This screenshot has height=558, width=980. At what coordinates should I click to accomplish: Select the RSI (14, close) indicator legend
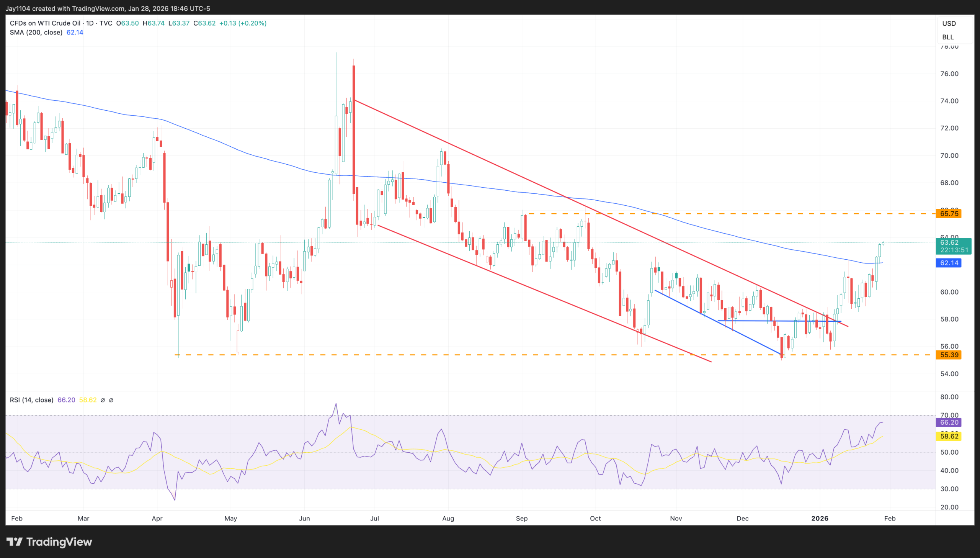coord(31,400)
